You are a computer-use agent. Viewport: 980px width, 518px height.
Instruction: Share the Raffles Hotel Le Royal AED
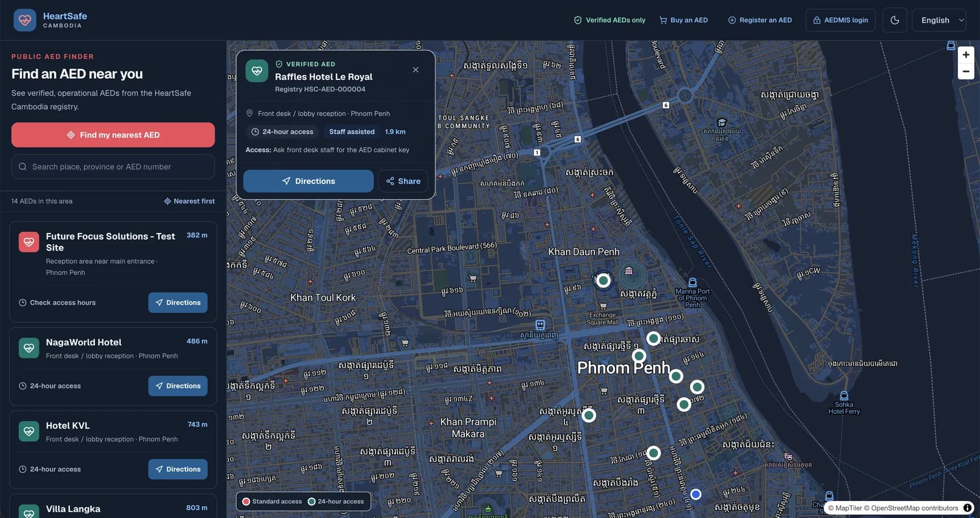coord(403,181)
